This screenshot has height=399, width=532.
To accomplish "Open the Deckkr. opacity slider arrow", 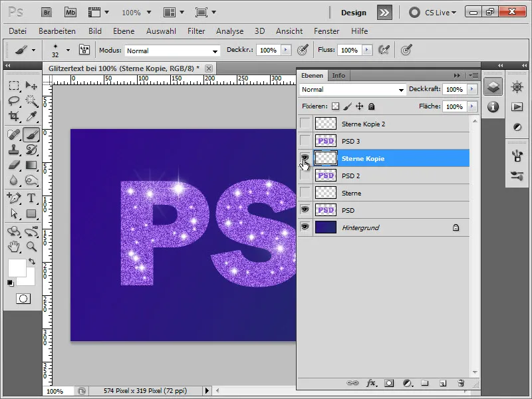I will click(286, 50).
